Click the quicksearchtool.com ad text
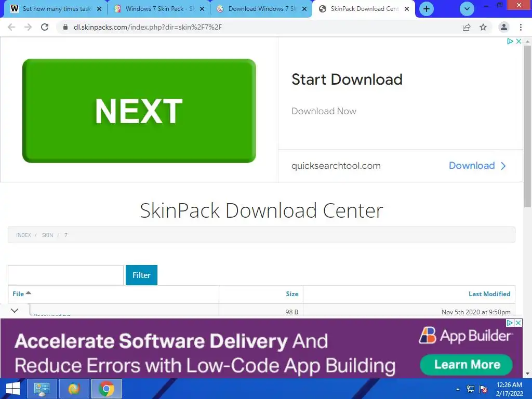This screenshot has height=399, width=532. [x=336, y=166]
